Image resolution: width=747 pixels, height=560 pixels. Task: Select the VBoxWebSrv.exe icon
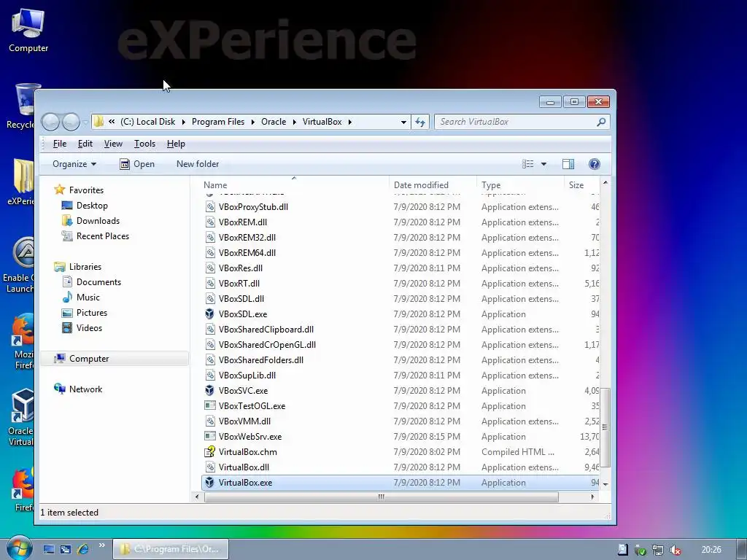click(209, 436)
